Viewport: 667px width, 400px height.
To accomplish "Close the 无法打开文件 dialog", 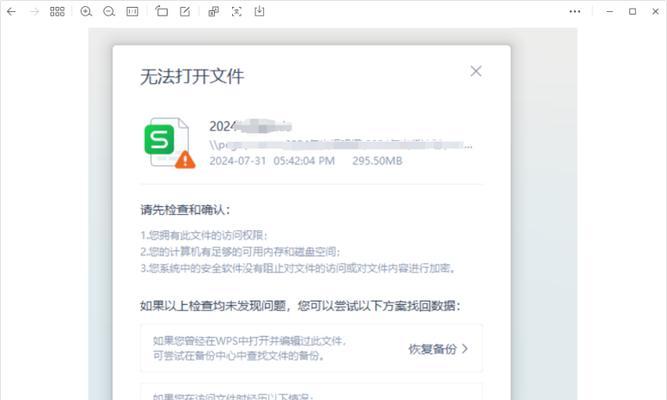I will (476, 71).
